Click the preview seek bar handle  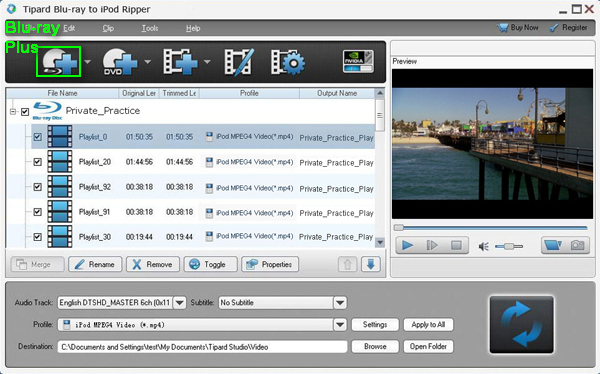(399, 227)
